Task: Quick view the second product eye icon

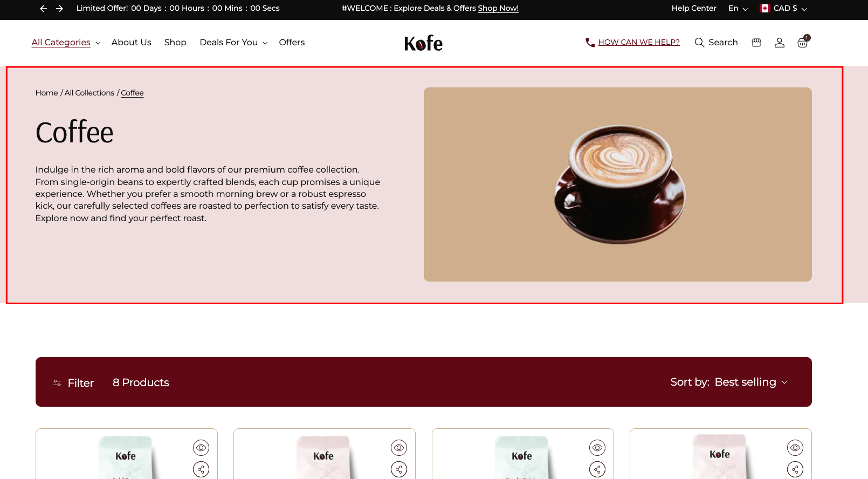Action: tap(399, 448)
